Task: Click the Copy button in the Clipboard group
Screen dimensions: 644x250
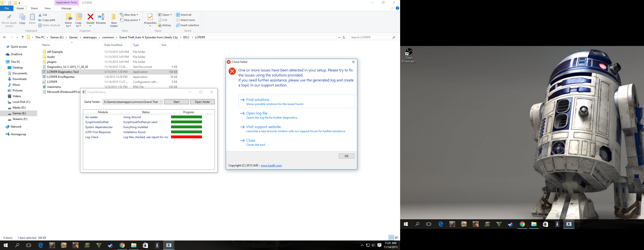Action: click(22, 19)
